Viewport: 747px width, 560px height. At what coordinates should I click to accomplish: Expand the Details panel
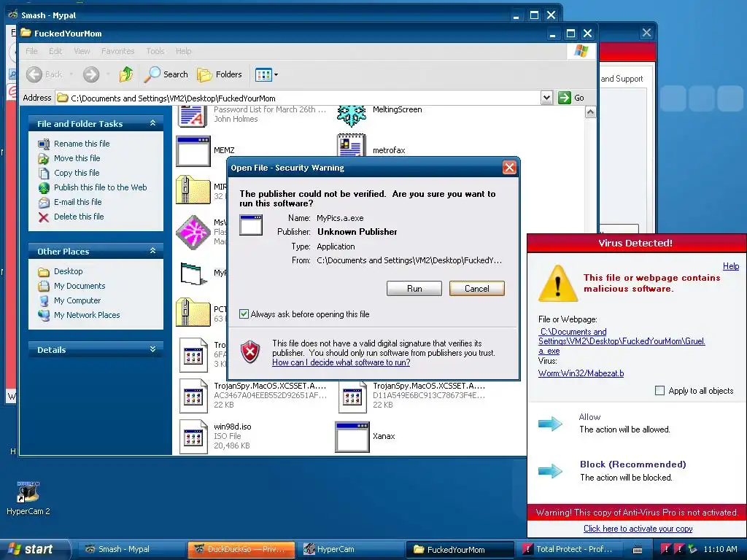click(152, 349)
